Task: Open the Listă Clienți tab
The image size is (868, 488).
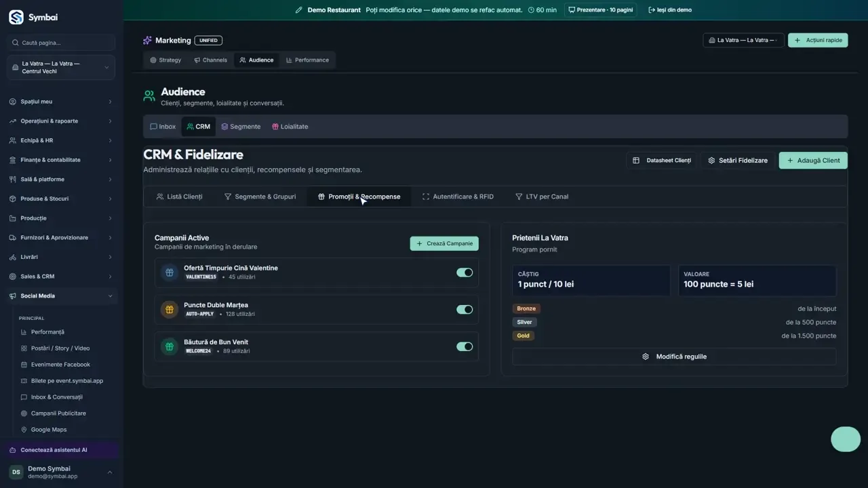Action: (x=180, y=197)
